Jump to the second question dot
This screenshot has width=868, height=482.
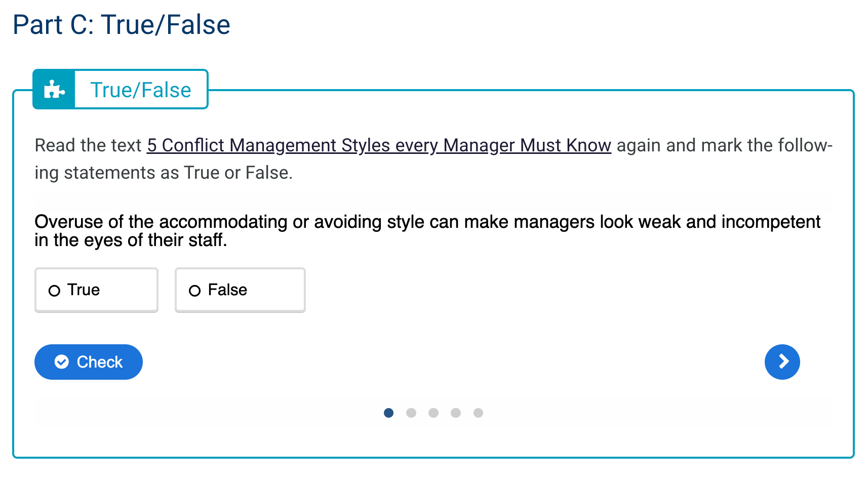tap(411, 413)
